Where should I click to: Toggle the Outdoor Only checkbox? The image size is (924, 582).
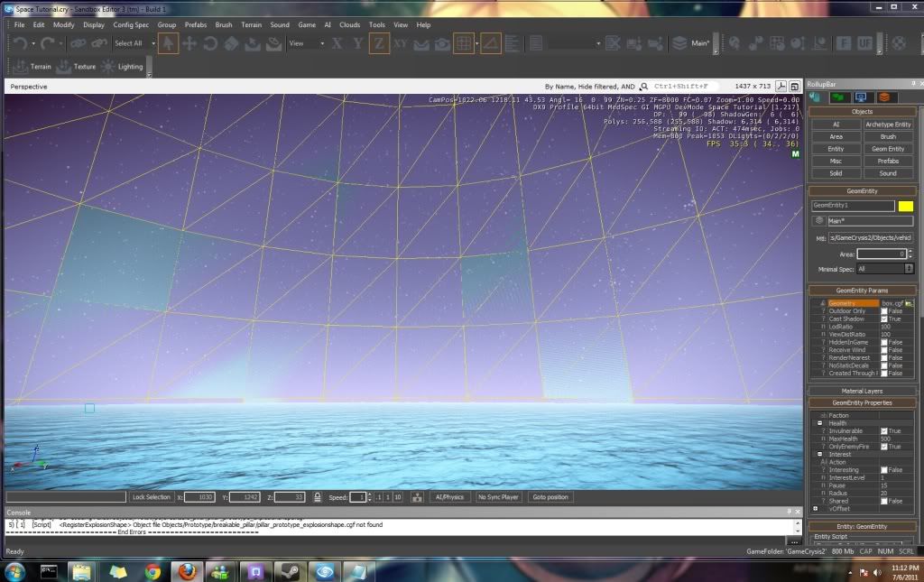(x=884, y=311)
